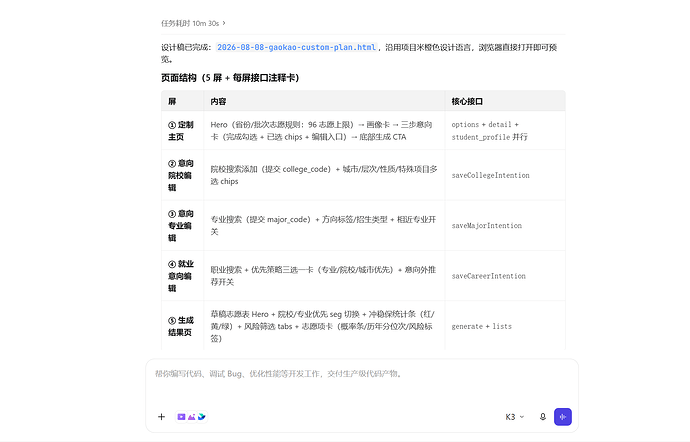Click the 页面结构 heading text

coord(230,77)
